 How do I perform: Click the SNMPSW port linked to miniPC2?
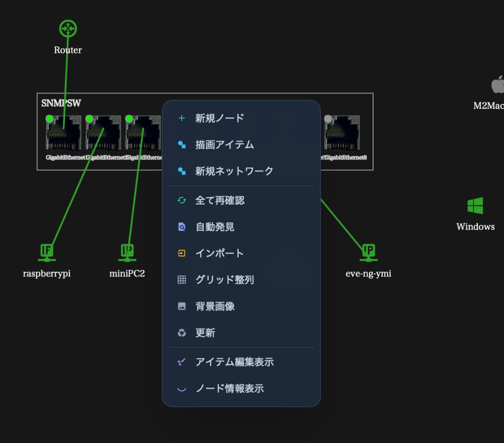click(143, 133)
